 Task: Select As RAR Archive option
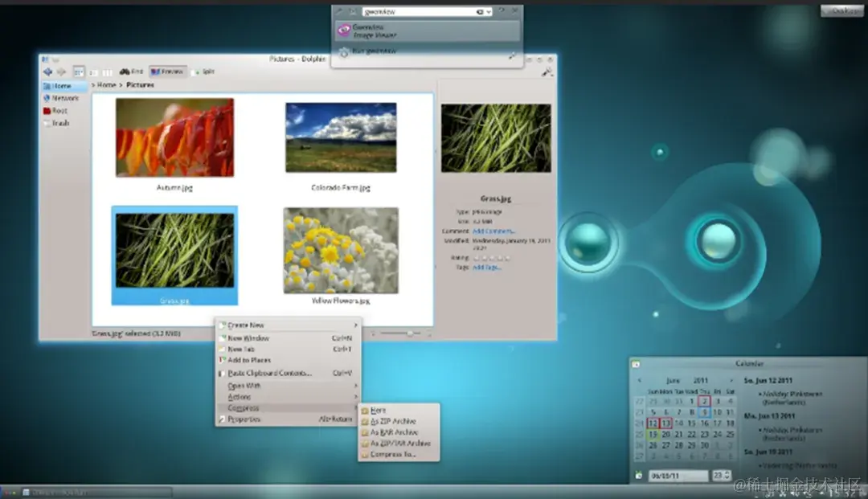(x=399, y=432)
